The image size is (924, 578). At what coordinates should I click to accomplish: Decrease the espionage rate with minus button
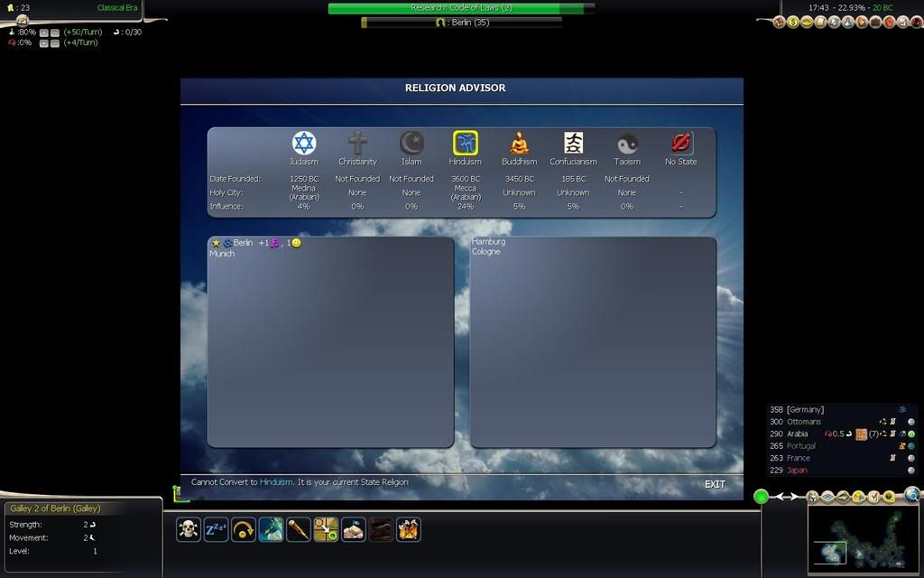tap(55, 43)
